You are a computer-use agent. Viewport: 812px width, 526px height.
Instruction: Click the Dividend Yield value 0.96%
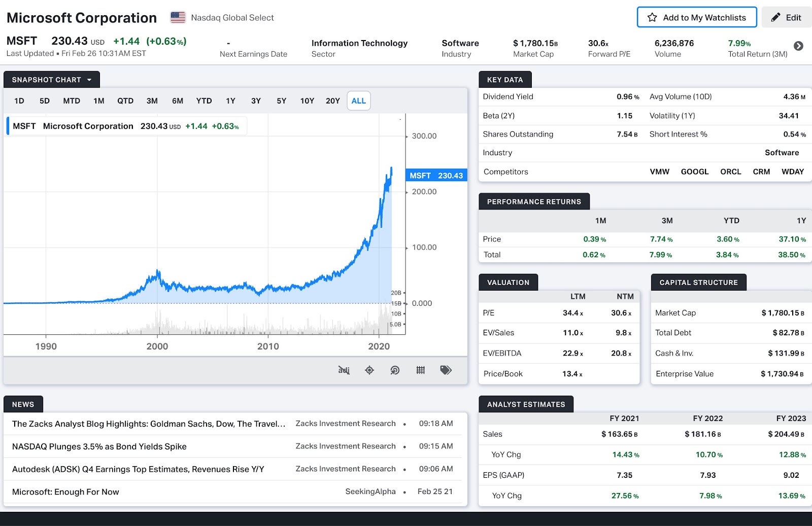coord(628,97)
